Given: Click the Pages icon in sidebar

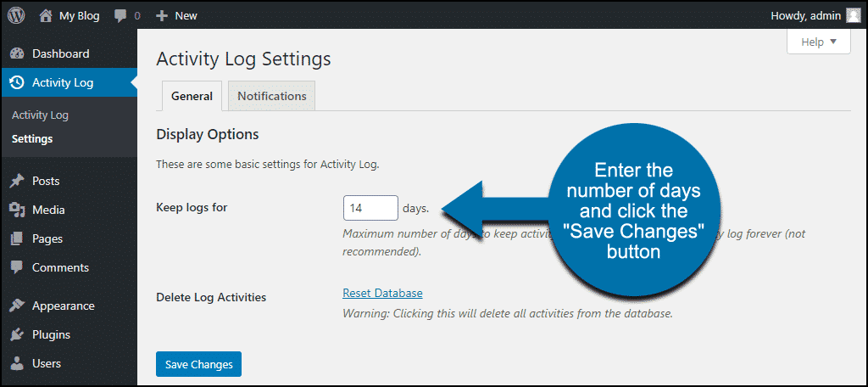Looking at the screenshot, I should coord(17,238).
